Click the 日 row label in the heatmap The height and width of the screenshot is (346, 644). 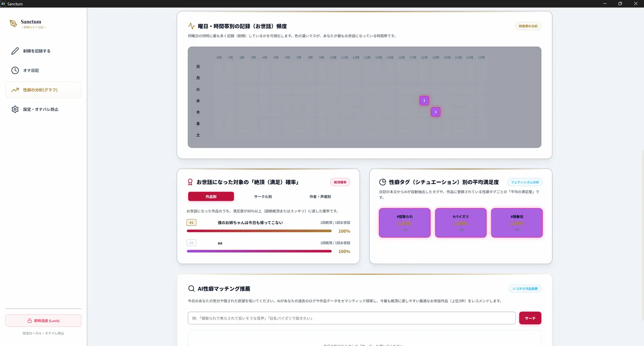click(x=198, y=67)
